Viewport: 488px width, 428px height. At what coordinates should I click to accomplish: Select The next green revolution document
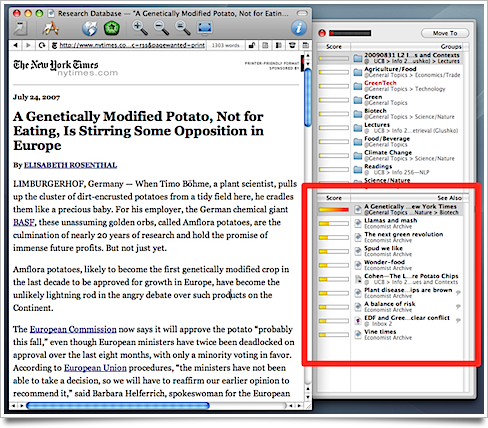tap(390, 237)
